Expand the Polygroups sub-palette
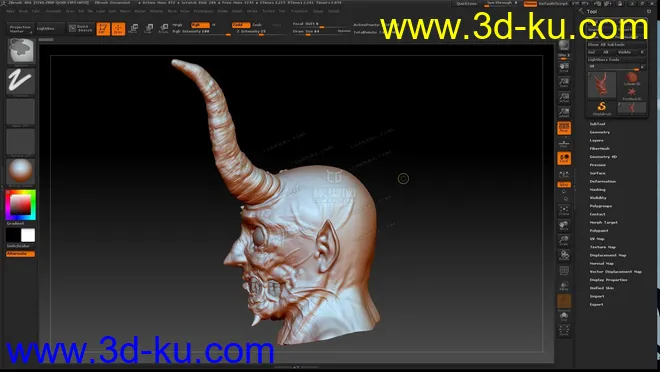This screenshot has height=372, width=660. click(601, 206)
